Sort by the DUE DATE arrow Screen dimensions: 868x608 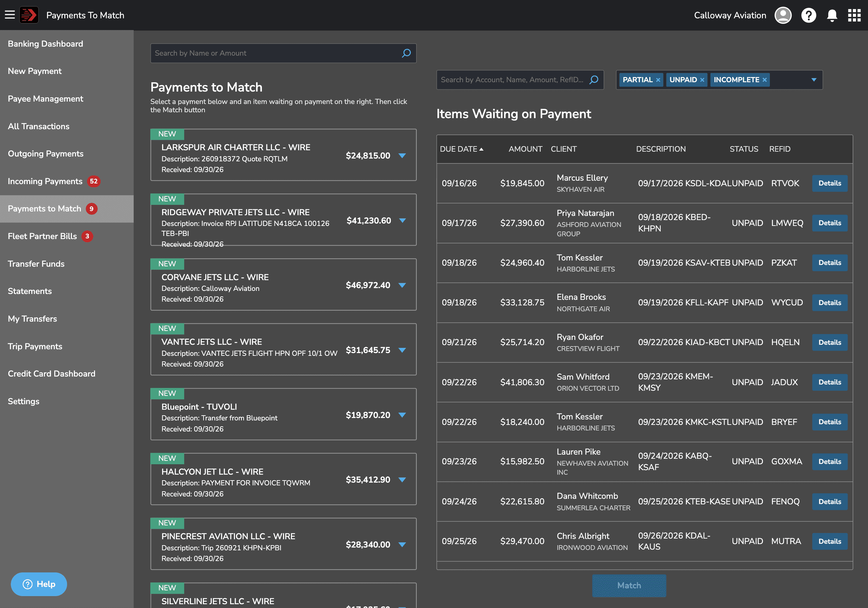coord(481,149)
